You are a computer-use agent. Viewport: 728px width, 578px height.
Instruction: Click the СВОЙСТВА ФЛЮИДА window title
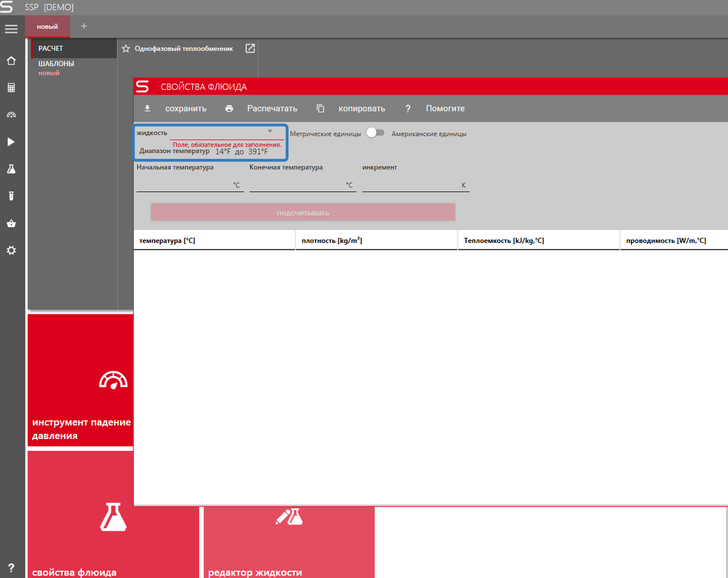tap(204, 87)
